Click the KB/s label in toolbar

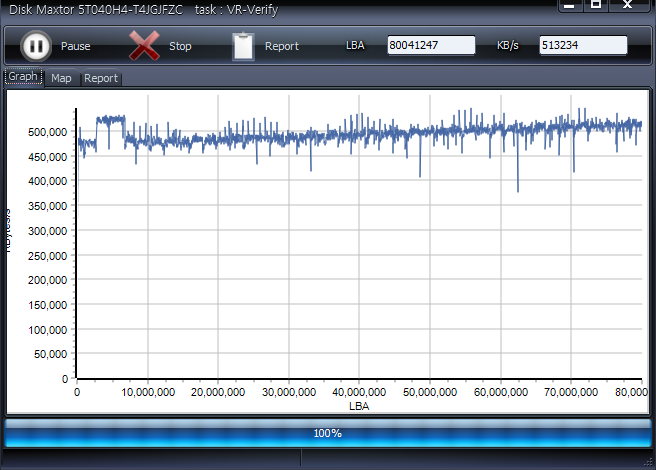point(507,45)
